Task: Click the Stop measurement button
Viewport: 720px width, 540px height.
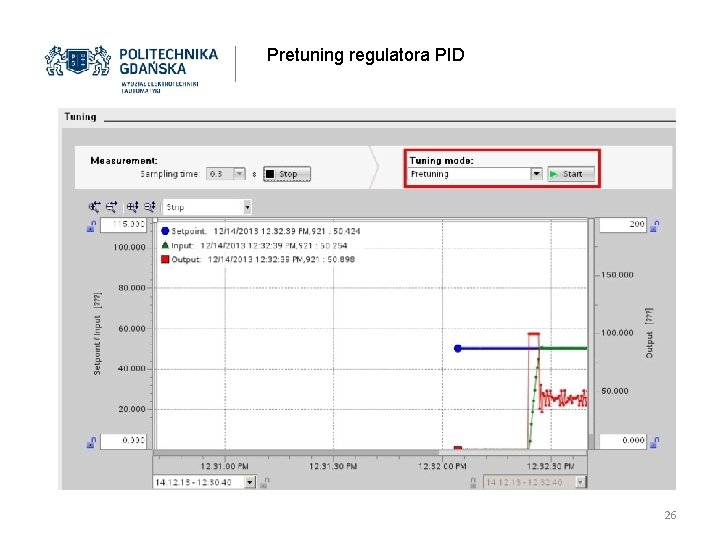Action: point(287,174)
